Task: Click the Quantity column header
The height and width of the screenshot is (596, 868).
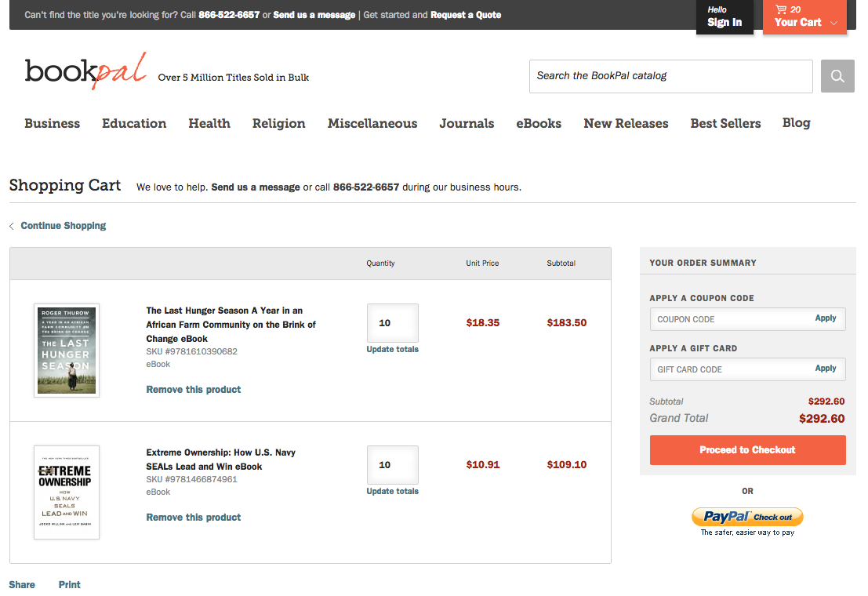Action: coord(380,263)
